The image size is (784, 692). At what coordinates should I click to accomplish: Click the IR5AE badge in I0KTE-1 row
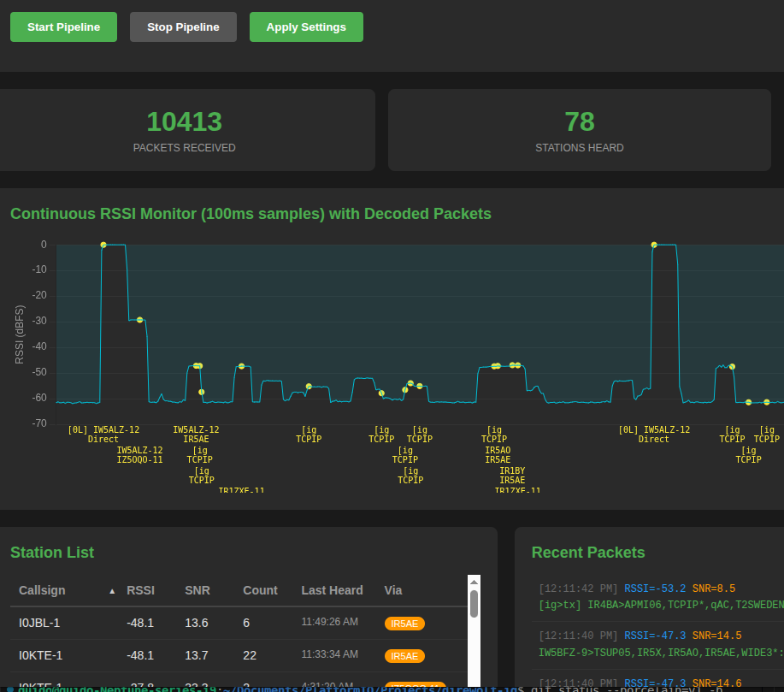[x=404, y=656]
